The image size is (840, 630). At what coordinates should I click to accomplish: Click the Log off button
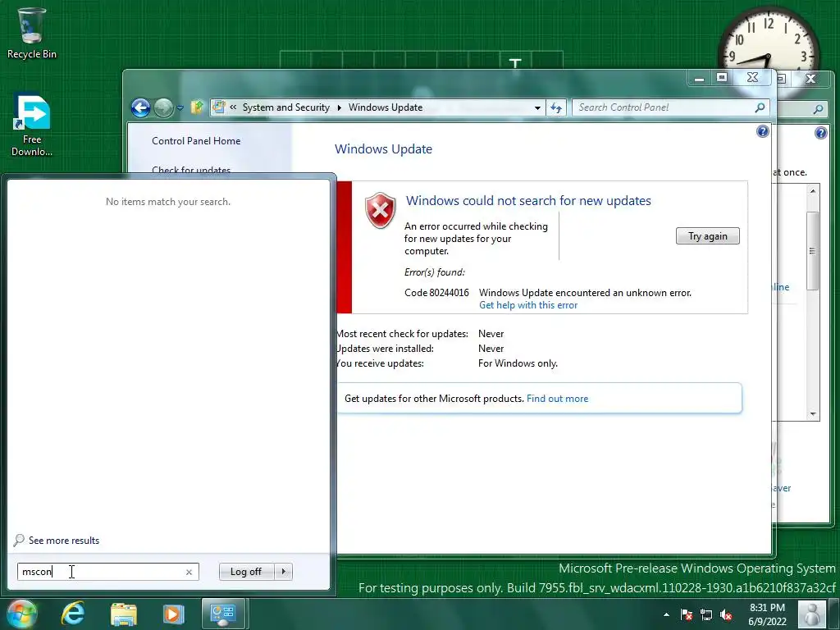246,572
